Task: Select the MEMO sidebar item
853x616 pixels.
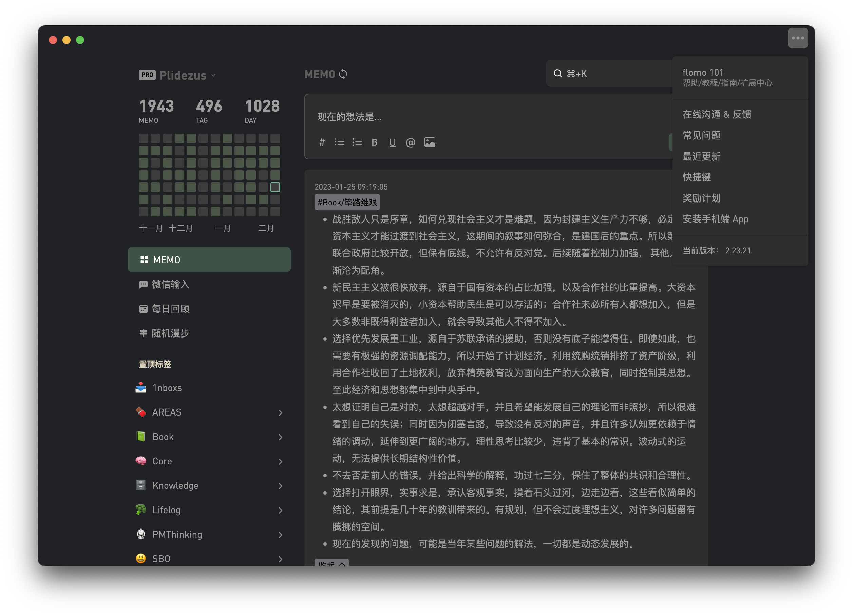Action: (209, 259)
